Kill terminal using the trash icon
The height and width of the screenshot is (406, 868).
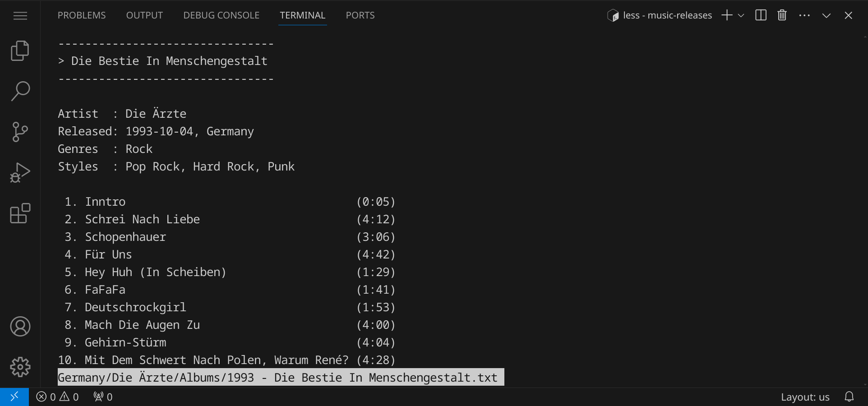[x=782, y=15]
